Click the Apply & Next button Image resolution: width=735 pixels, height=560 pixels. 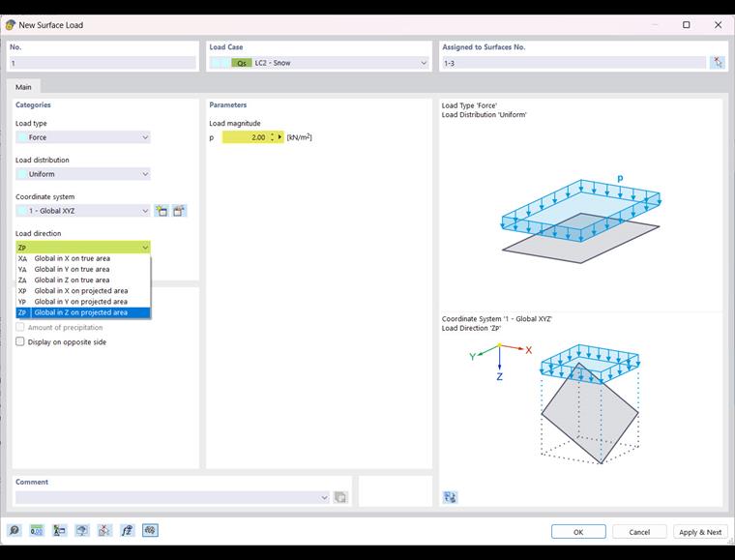point(700,532)
